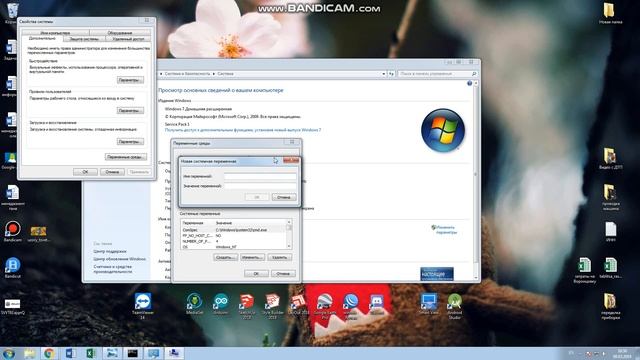Open the передатка приборов desktop folder

[x=610, y=306]
